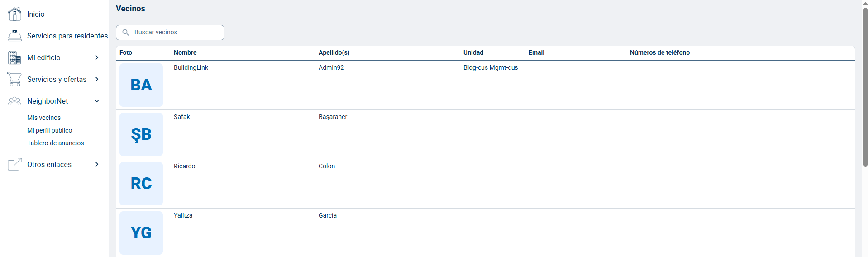Click the shopping cart icon
Viewport: 868px width, 257px height.
[x=14, y=79]
